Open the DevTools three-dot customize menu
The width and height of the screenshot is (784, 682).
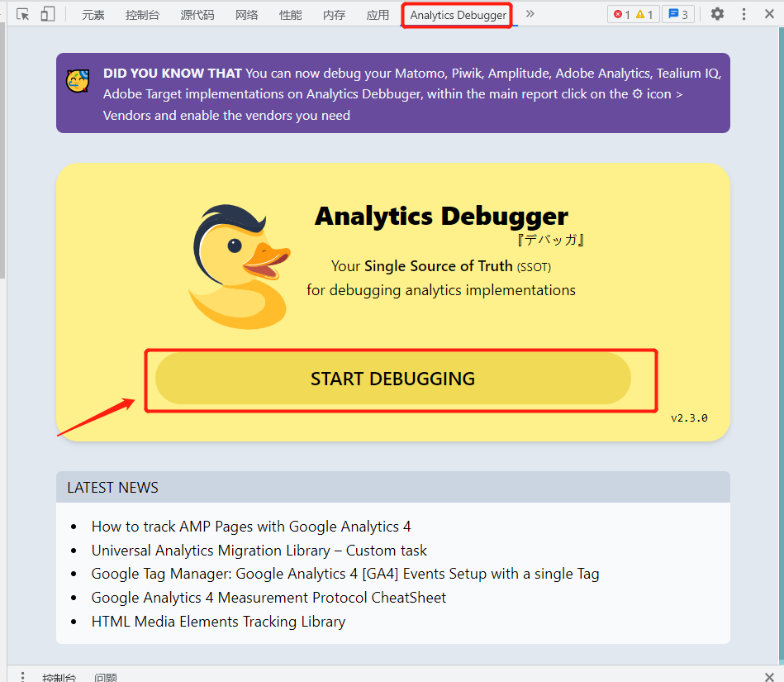click(744, 14)
